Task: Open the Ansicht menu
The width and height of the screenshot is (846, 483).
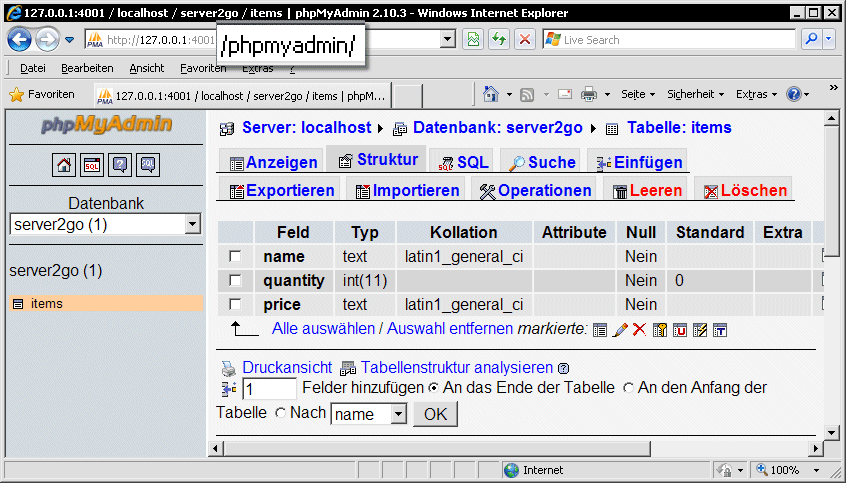Action: tap(146, 69)
